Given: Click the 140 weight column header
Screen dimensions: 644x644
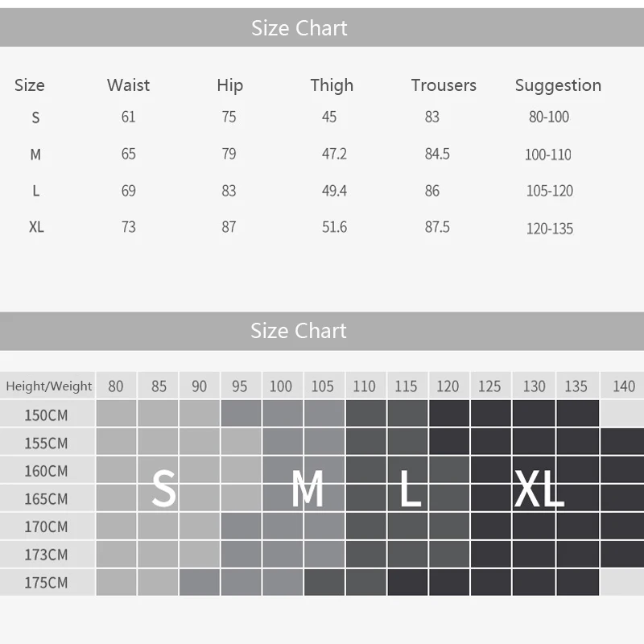Looking at the screenshot, I should tap(623, 386).
